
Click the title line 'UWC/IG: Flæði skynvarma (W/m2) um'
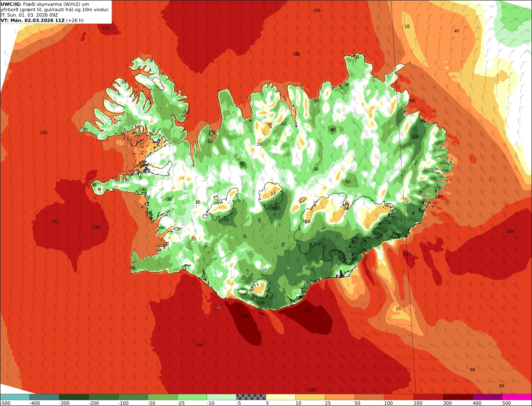pos(45,4)
